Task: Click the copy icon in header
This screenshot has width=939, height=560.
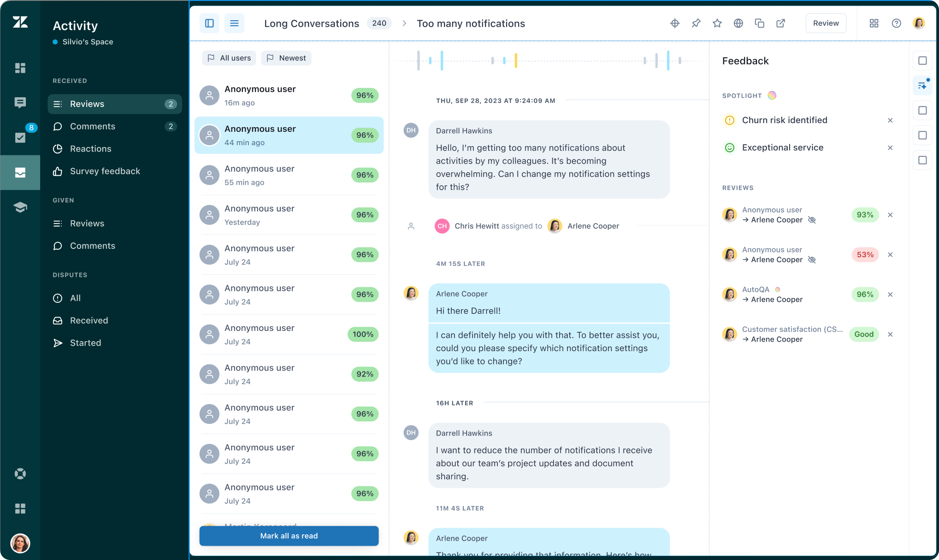Action: coord(759,24)
